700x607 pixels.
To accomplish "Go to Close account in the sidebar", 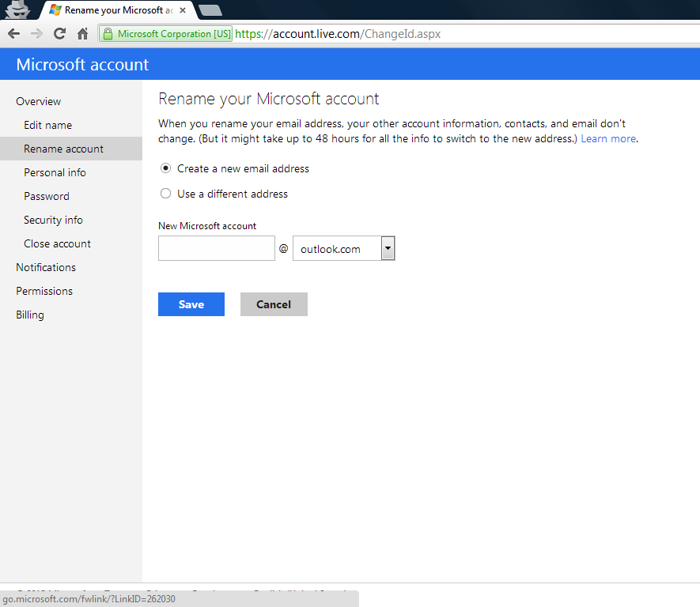I will pyautogui.click(x=57, y=243).
